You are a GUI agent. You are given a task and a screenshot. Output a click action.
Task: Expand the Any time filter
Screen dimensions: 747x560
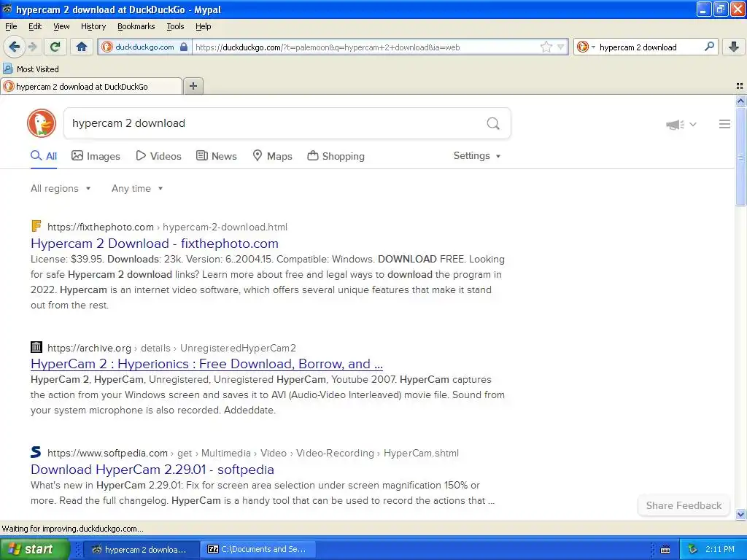[137, 189]
